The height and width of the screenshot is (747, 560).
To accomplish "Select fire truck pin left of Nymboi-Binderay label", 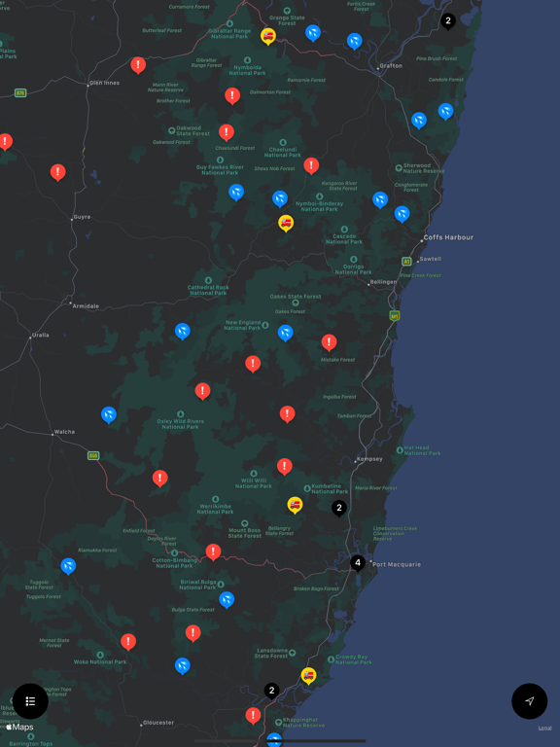I will coord(286,223).
